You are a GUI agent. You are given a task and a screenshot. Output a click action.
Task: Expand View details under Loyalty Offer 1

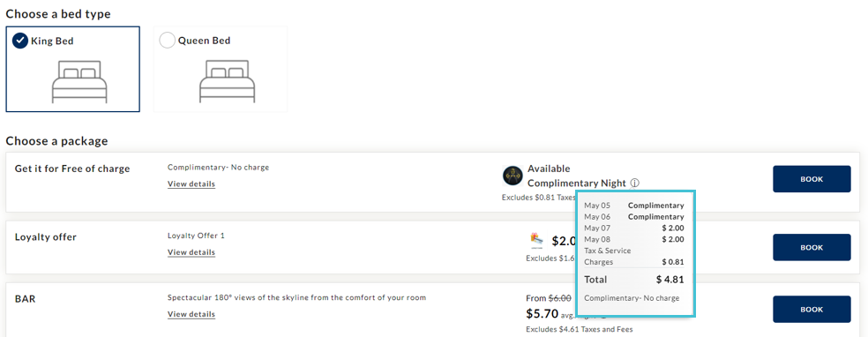pos(191,252)
